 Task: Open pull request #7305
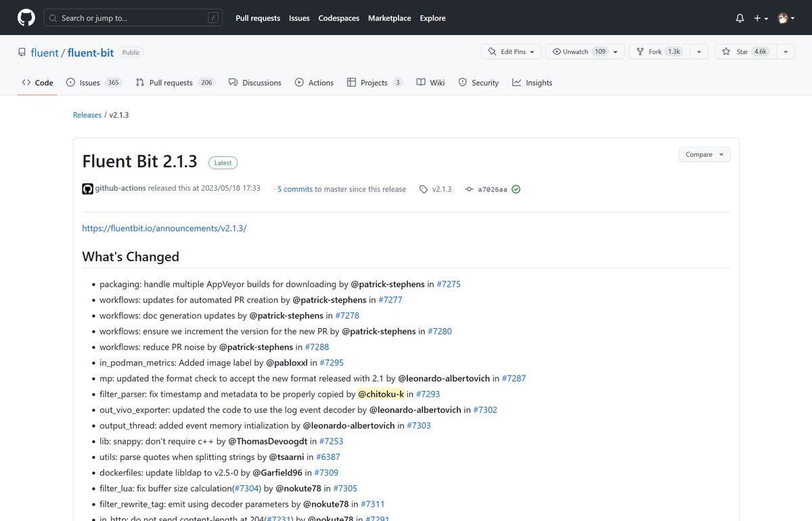click(345, 488)
